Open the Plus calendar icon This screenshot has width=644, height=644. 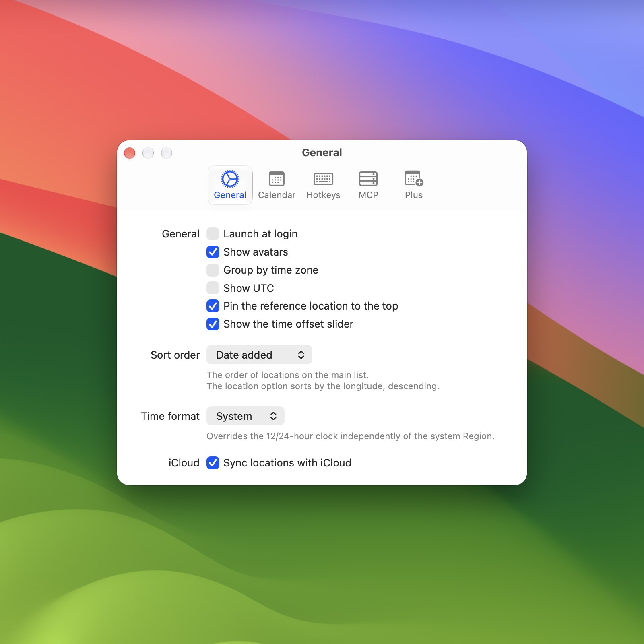tap(414, 185)
